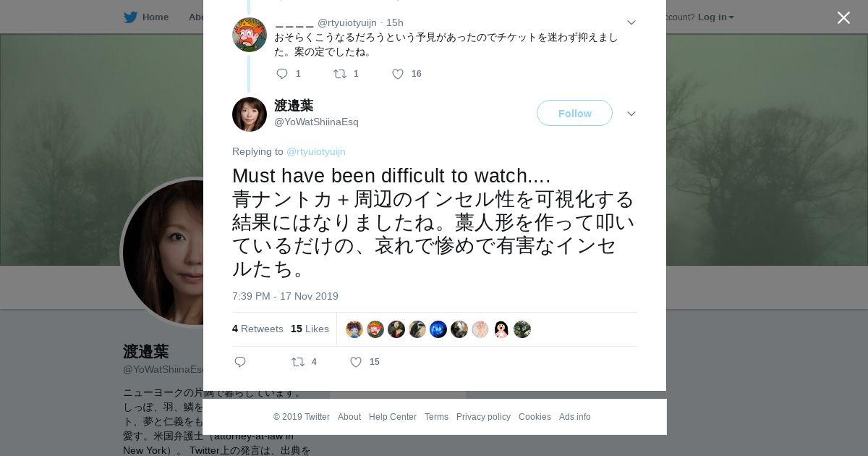Open 渡邉葉's profile avatar in the tweet
This screenshot has height=456, width=868.
[x=250, y=114]
